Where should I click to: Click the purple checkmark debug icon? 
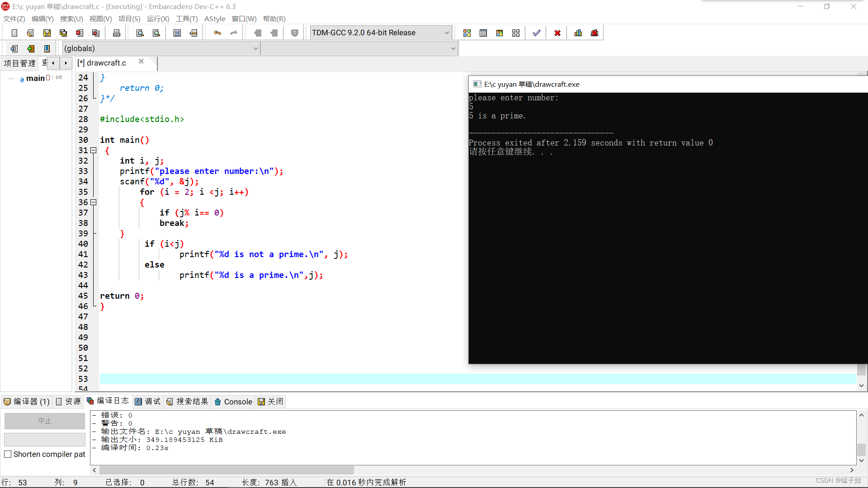coord(537,33)
